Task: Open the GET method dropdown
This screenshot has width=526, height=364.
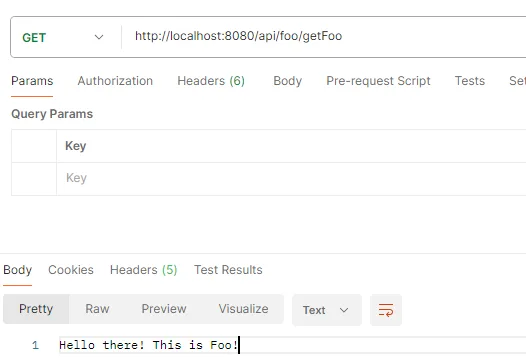Action: point(64,37)
